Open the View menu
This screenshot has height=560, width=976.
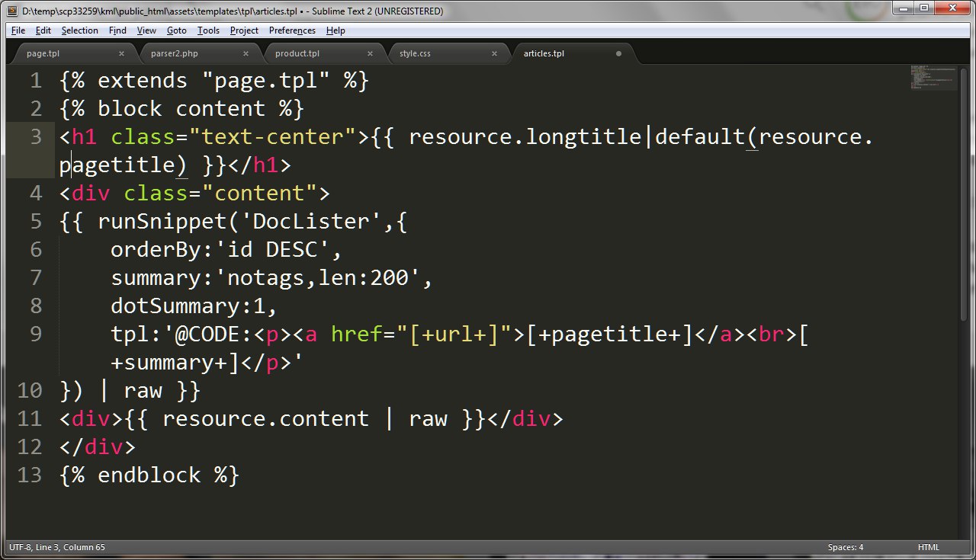click(146, 30)
